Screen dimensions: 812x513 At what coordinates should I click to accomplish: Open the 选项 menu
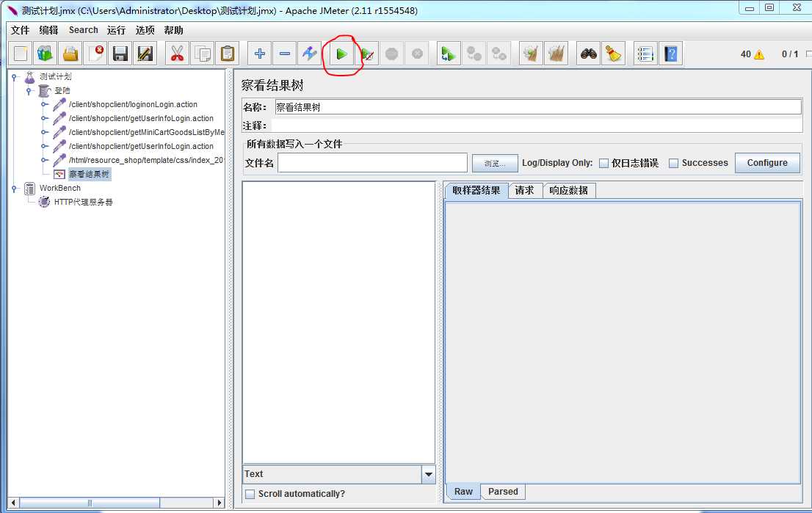coord(145,30)
